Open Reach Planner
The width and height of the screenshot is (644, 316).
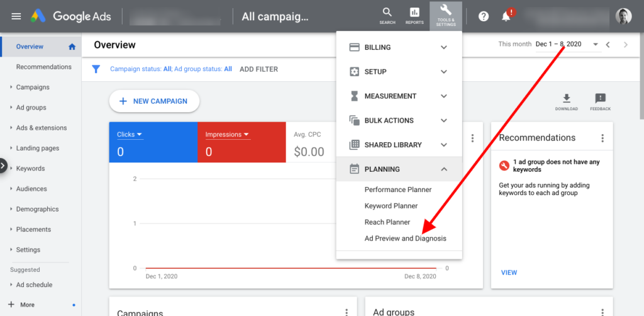(387, 222)
